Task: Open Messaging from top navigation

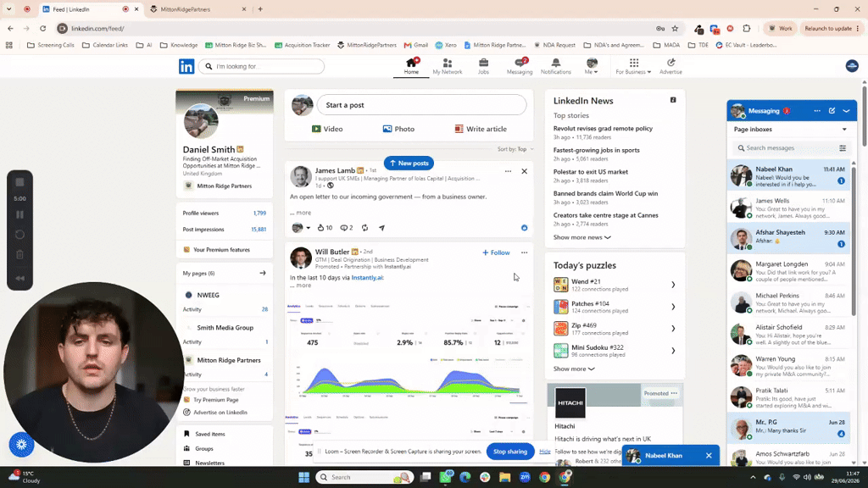Action: [520, 66]
